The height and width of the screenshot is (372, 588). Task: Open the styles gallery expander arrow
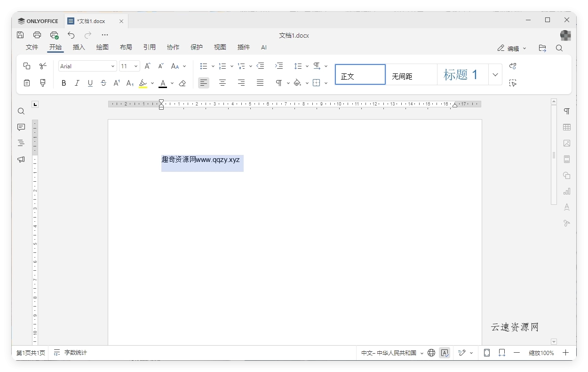(495, 74)
